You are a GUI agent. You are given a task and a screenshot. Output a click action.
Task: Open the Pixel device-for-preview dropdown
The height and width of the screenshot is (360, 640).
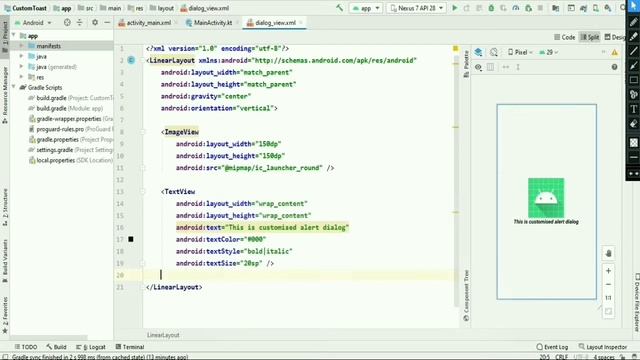[520, 52]
